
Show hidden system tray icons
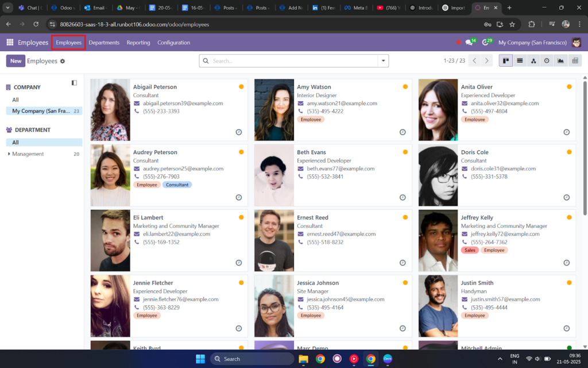point(500,359)
